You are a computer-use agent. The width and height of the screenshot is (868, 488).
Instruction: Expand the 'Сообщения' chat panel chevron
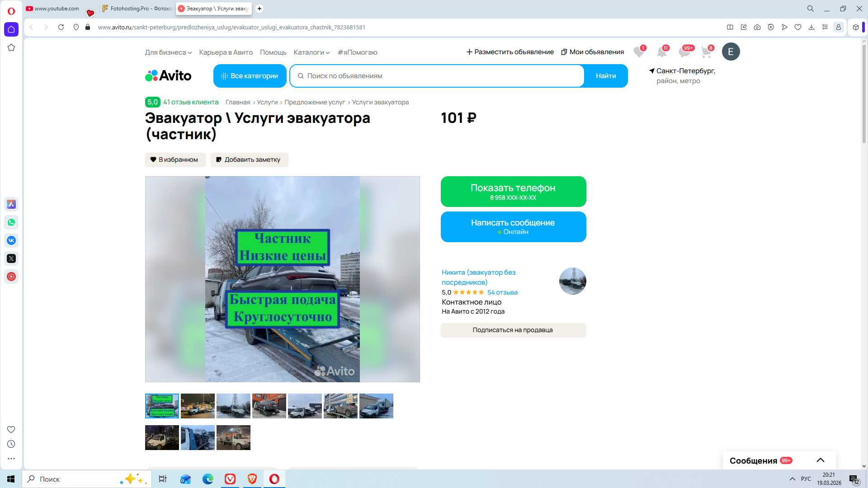(820, 460)
